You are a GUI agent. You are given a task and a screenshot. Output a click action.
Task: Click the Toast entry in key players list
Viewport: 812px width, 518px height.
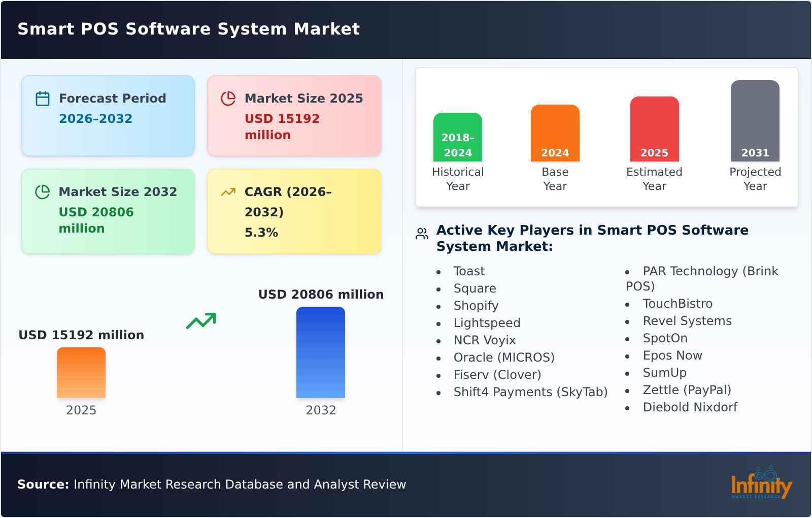pyautogui.click(x=468, y=271)
